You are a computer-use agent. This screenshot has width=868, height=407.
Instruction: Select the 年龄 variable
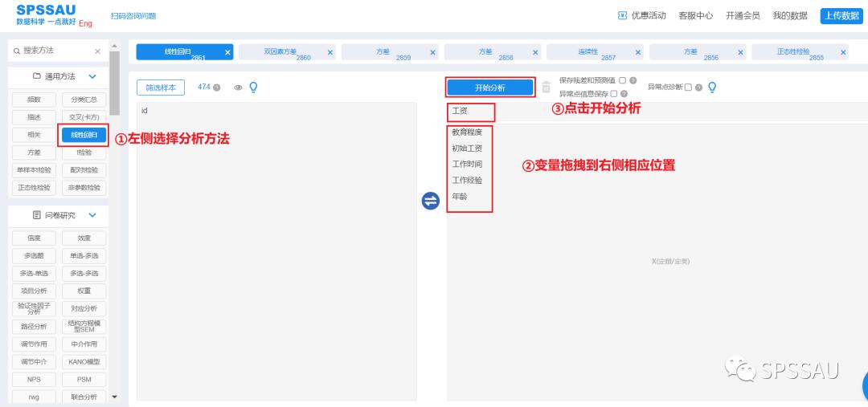click(x=460, y=197)
